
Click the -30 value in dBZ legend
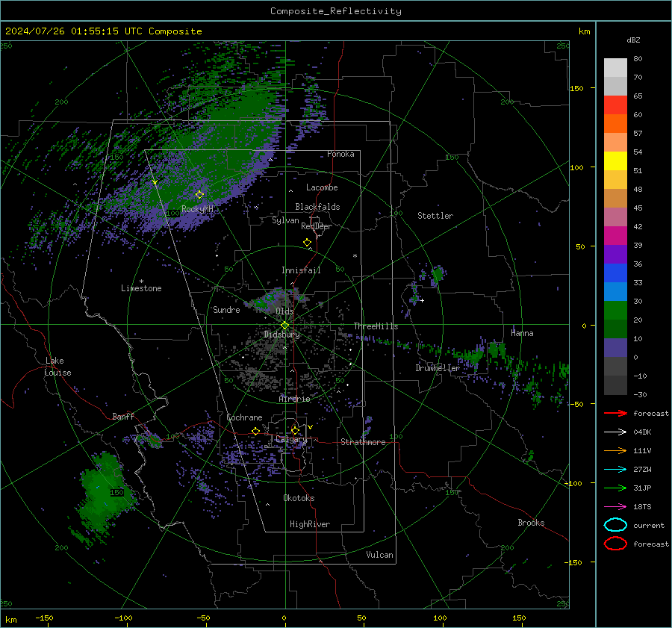641,394
